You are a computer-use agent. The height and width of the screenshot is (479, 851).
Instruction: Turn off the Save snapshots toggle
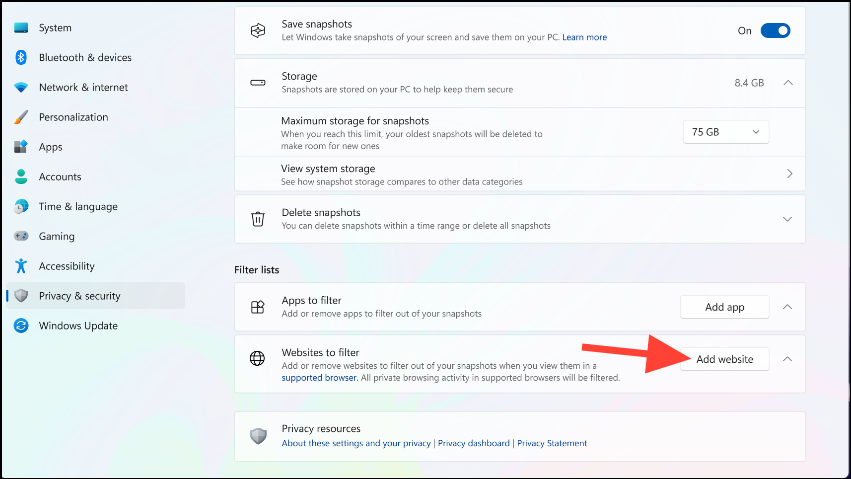click(775, 31)
